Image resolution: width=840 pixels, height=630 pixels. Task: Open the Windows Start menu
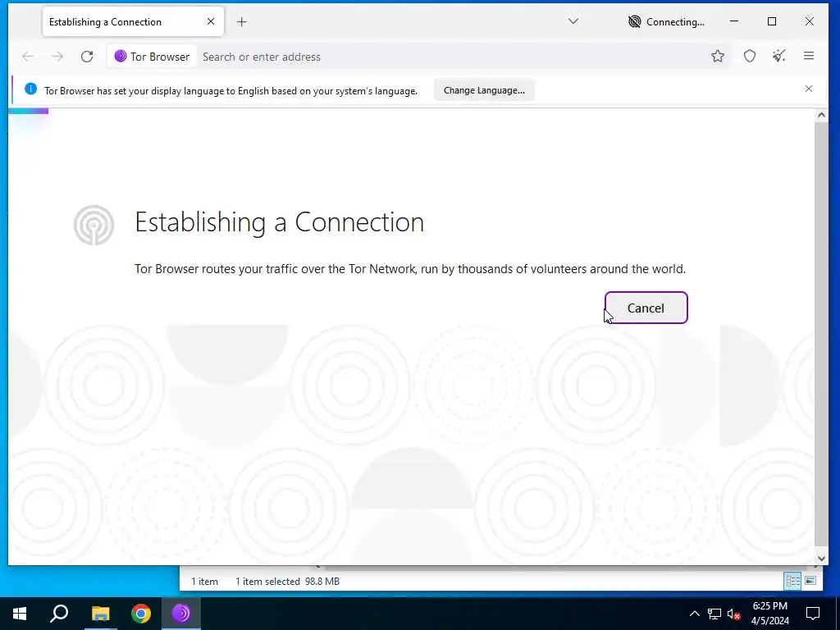20,614
